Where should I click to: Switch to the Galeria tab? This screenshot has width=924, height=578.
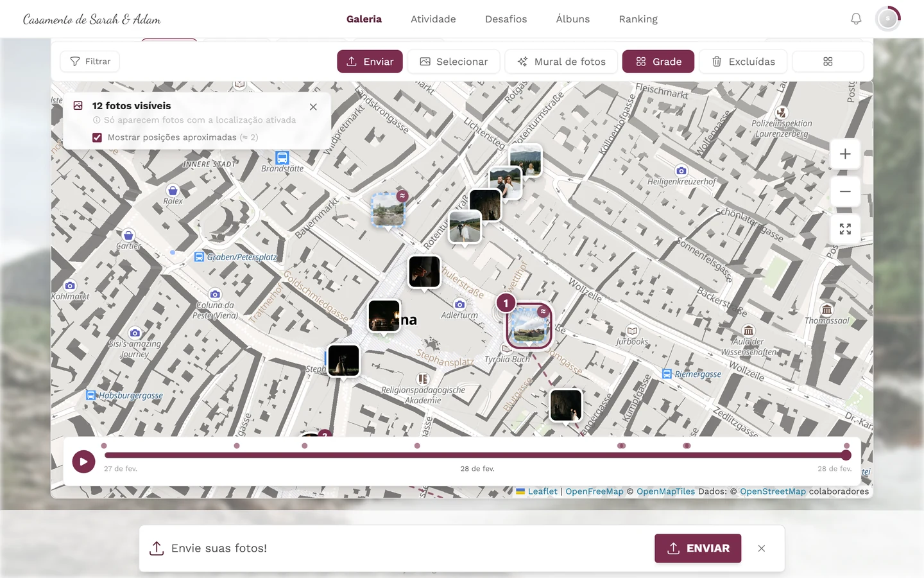pos(364,19)
